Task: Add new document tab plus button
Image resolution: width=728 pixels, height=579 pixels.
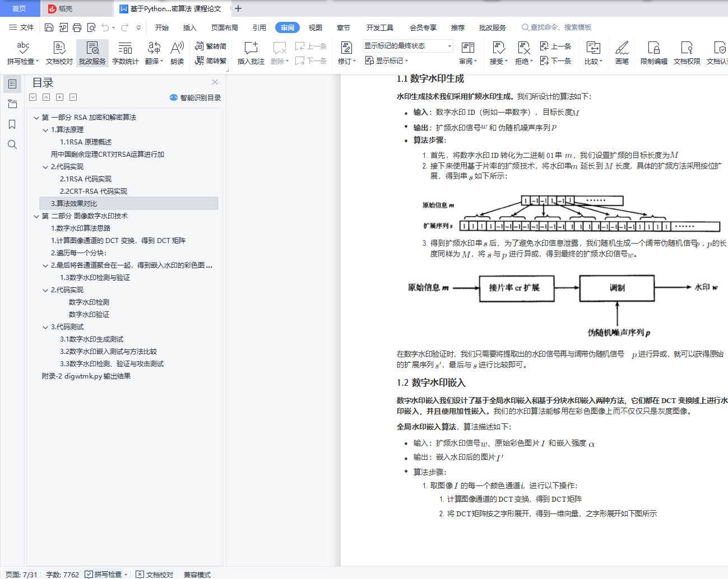Action: coord(238,8)
